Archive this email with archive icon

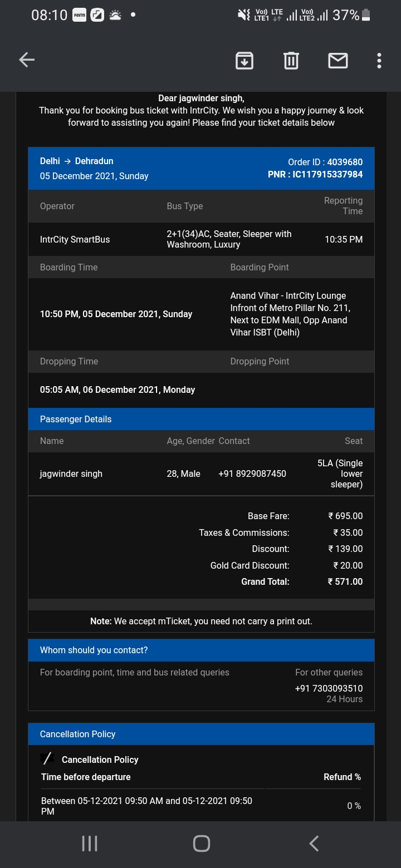(x=244, y=60)
